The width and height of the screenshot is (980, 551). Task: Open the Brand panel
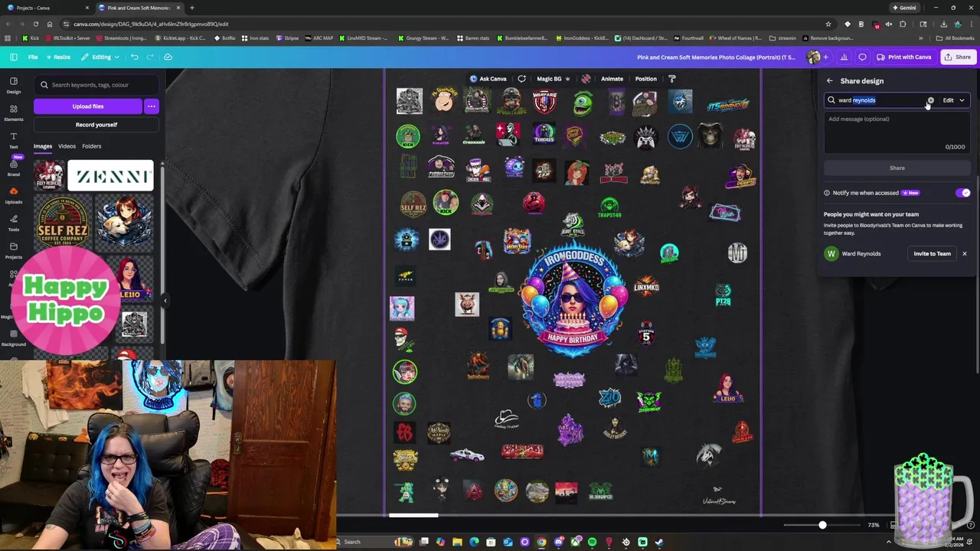coord(14,168)
